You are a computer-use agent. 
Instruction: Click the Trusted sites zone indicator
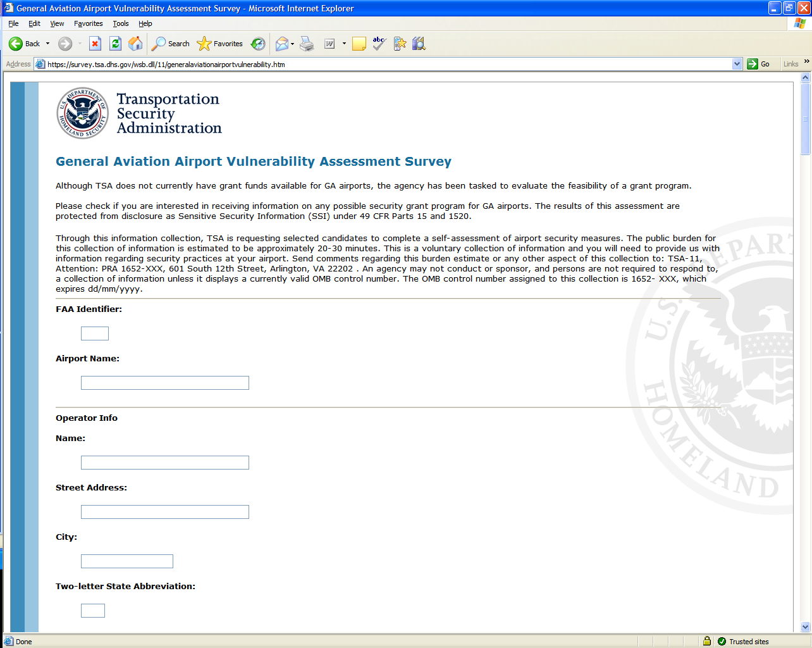coord(744,641)
